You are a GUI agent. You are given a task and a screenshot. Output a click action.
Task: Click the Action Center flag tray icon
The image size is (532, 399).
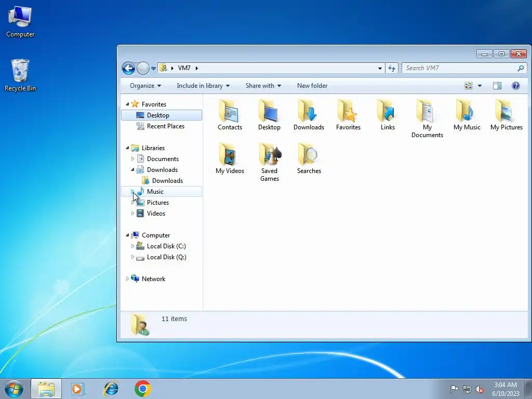click(x=454, y=389)
